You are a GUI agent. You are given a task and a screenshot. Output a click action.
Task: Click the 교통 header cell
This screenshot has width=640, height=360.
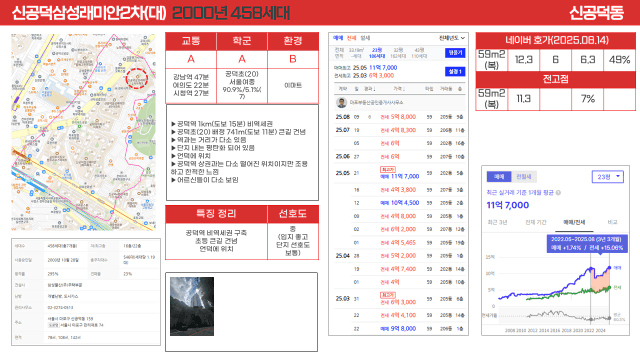pos(191,41)
